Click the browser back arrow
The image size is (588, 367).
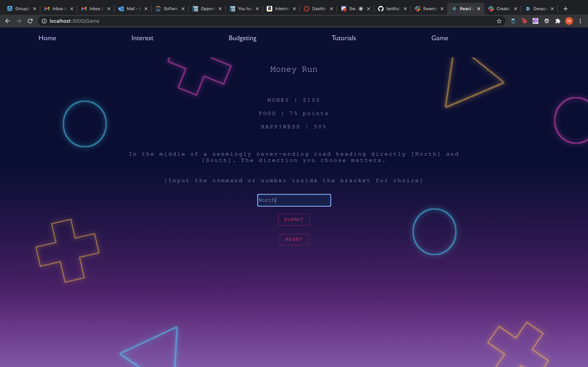[x=8, y=21]
